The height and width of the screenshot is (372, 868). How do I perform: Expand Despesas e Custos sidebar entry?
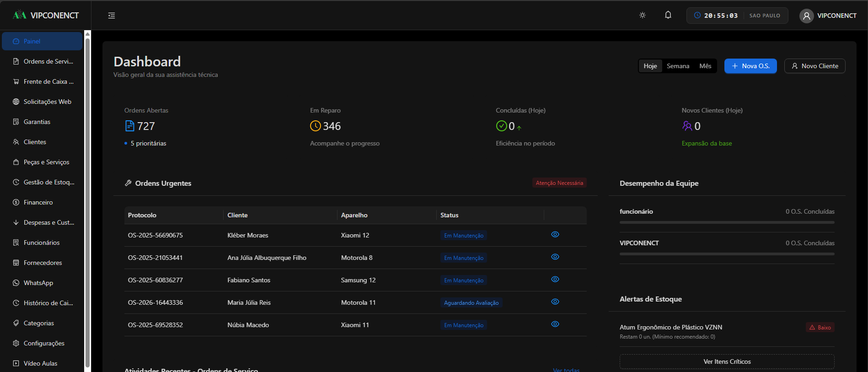(42, 222)
